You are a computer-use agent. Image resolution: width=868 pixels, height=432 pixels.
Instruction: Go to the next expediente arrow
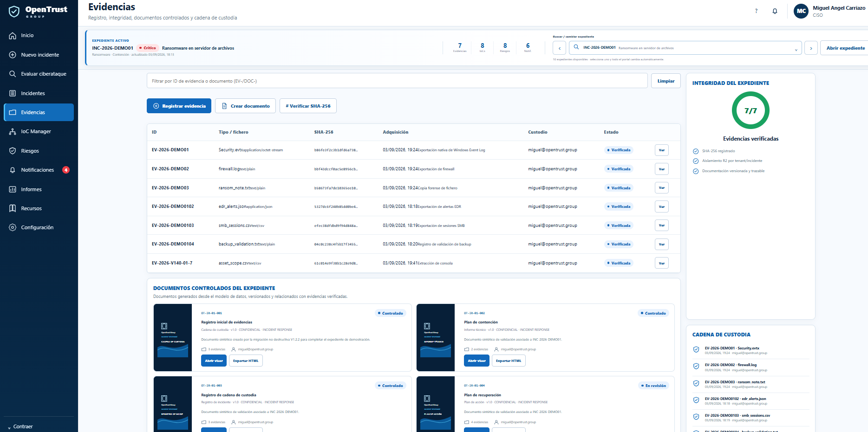click(811, 48)
